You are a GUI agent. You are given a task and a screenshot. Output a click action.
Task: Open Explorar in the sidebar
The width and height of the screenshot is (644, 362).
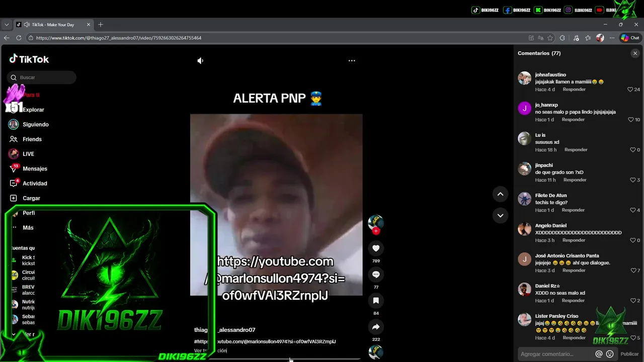[x=33, y=110]
